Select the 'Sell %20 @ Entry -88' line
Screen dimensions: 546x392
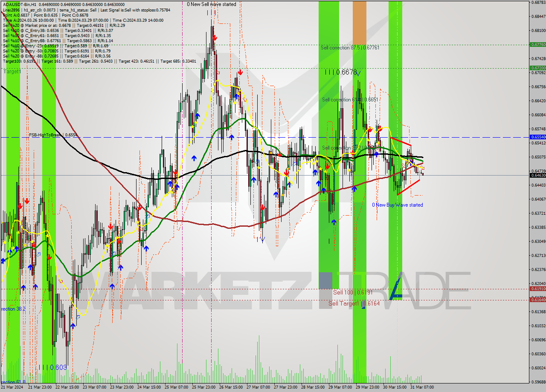(x=57, y=56)
